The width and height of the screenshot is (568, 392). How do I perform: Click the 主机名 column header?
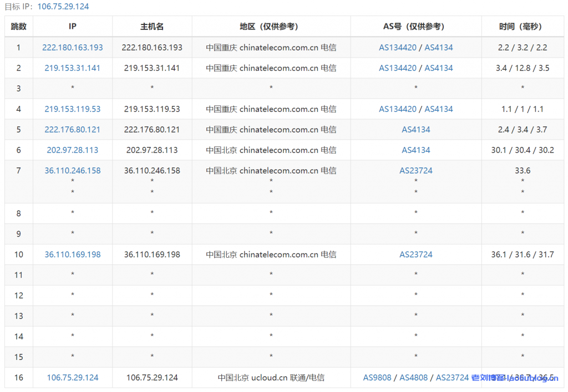click(152, 27)
